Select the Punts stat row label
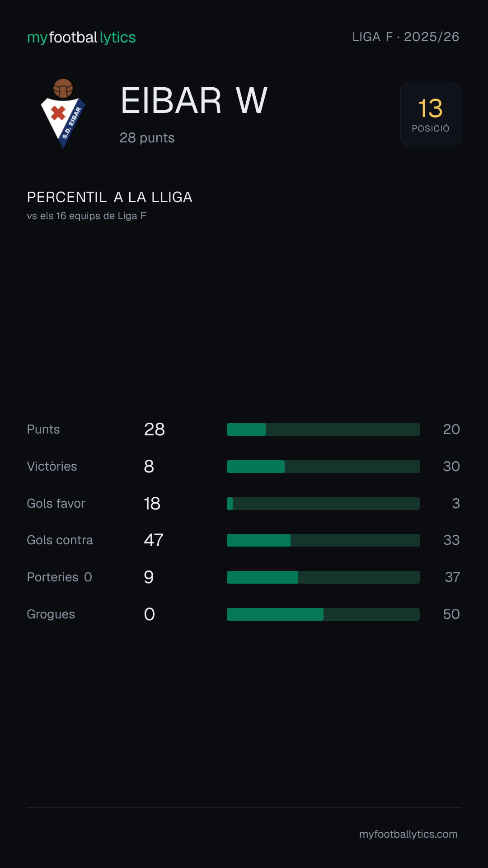 [x=43, y=429]
